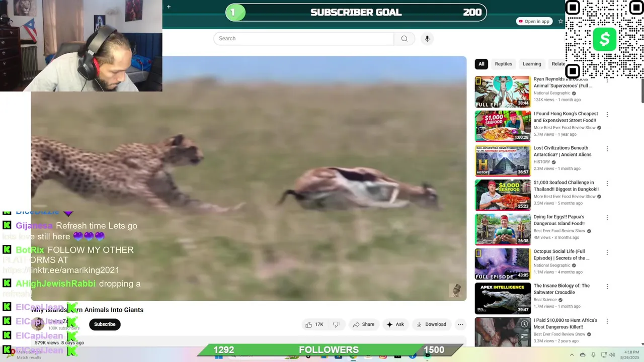Open 'Dying for Eggs!! Papua's' title

[559, 220]
